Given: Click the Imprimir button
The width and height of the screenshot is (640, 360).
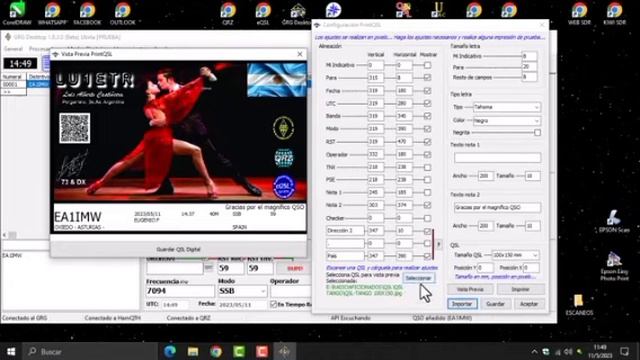Looking at the screenshot, I should [x=520, y=289].
